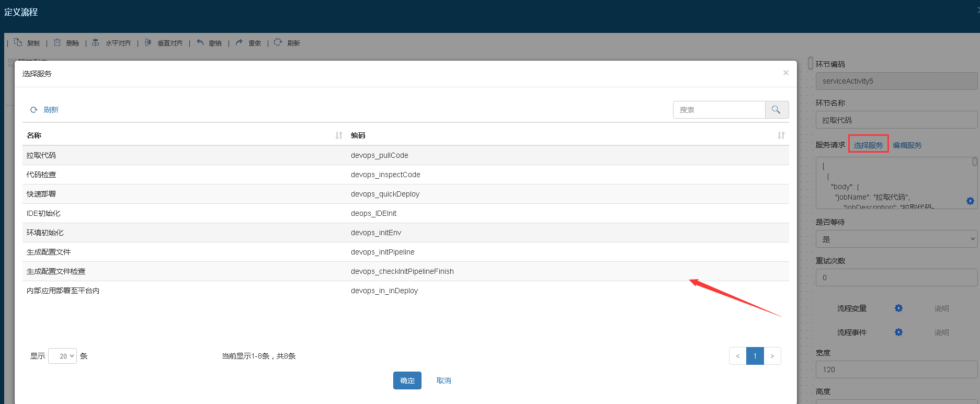Confirm selection with 确定 button
Screen dimensions: 980x404
pyautogui.click(x=407, y=380)
